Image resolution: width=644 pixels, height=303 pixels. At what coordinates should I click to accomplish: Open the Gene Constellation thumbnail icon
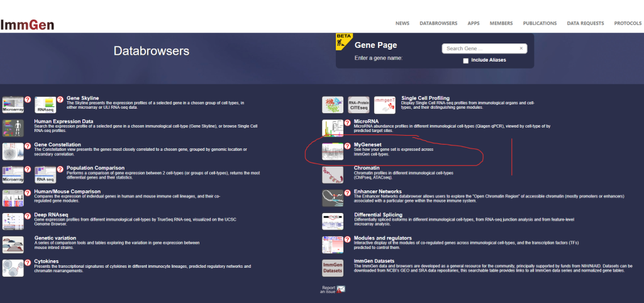[x=13, y=151]
